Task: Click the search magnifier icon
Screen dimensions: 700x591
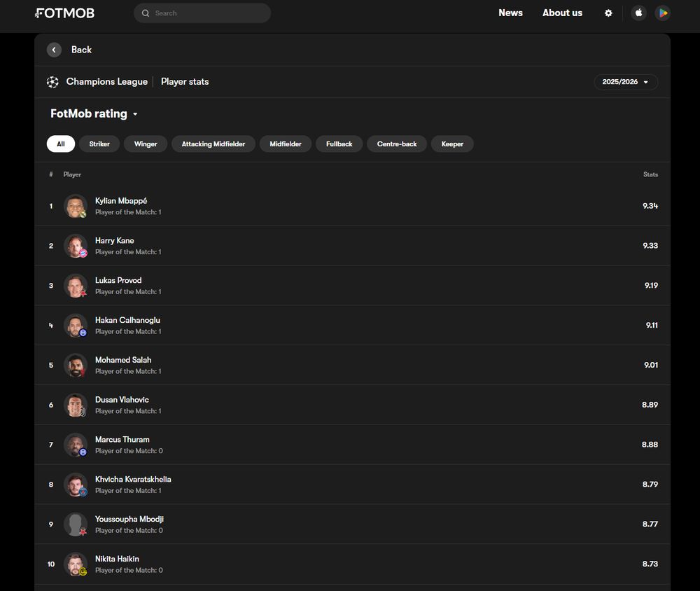Action: point(146,13)
